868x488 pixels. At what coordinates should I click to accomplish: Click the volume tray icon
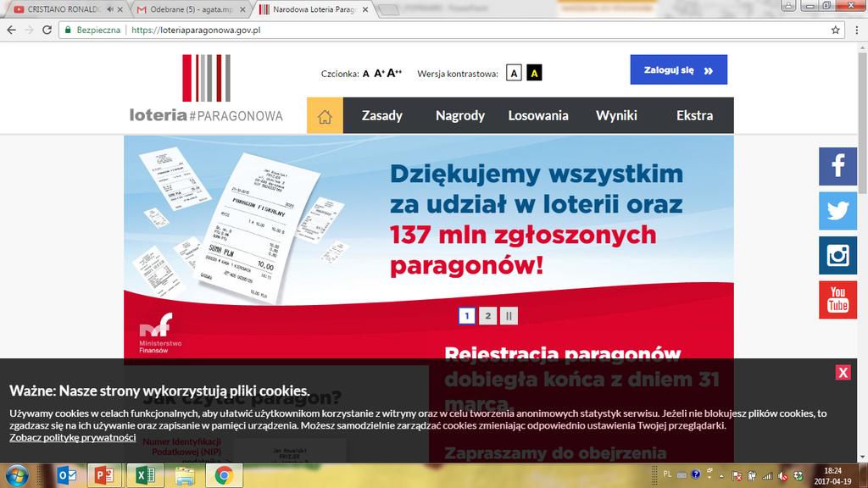(782, 476)
